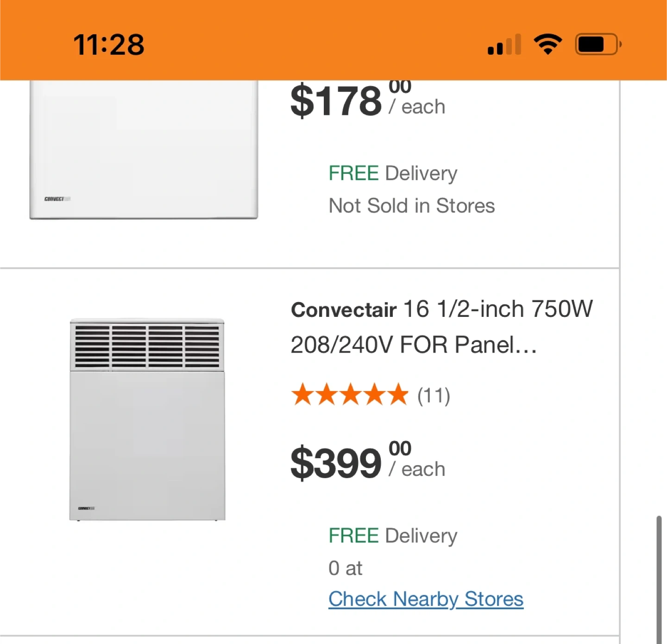Click the Convectair 16 1/2-inch 750W product title
Viewport: 667px width, 644px height.
441,327
